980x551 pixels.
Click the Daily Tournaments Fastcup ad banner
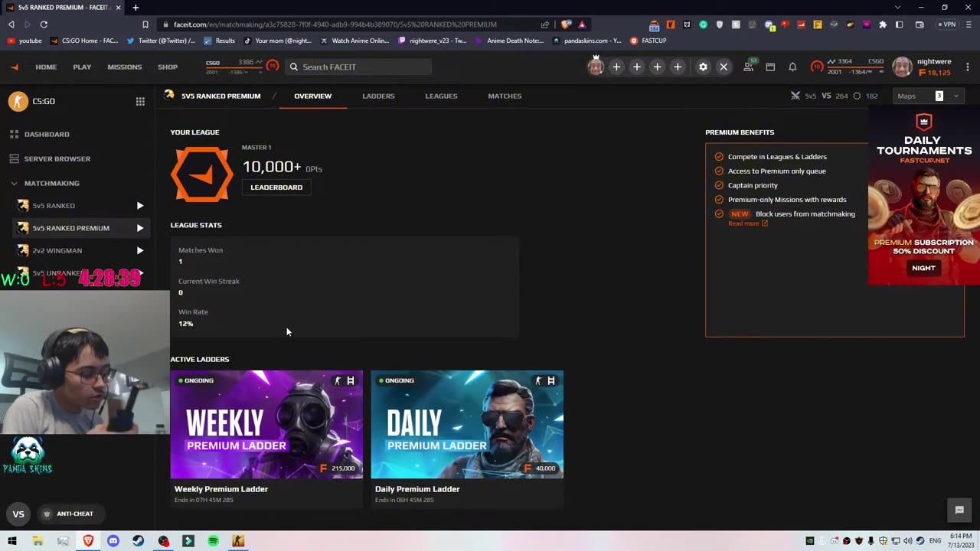924,195
